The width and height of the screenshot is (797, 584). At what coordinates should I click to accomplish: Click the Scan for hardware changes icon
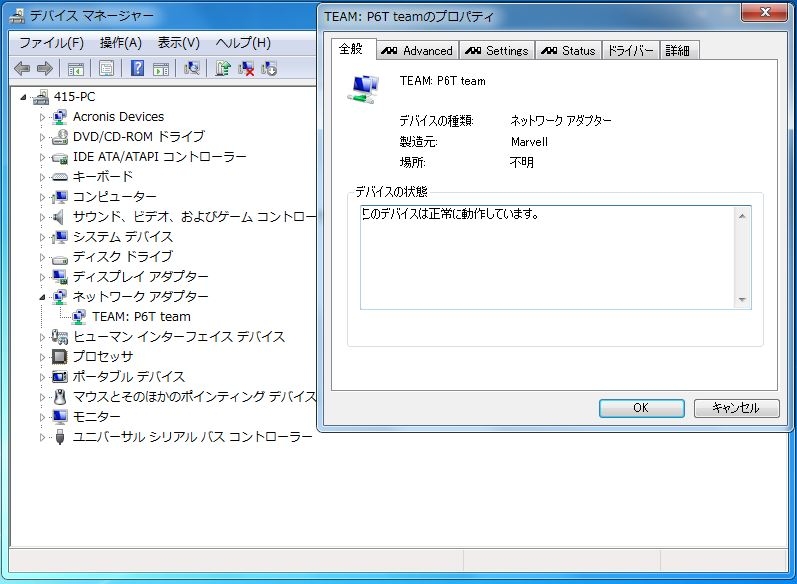192,68
